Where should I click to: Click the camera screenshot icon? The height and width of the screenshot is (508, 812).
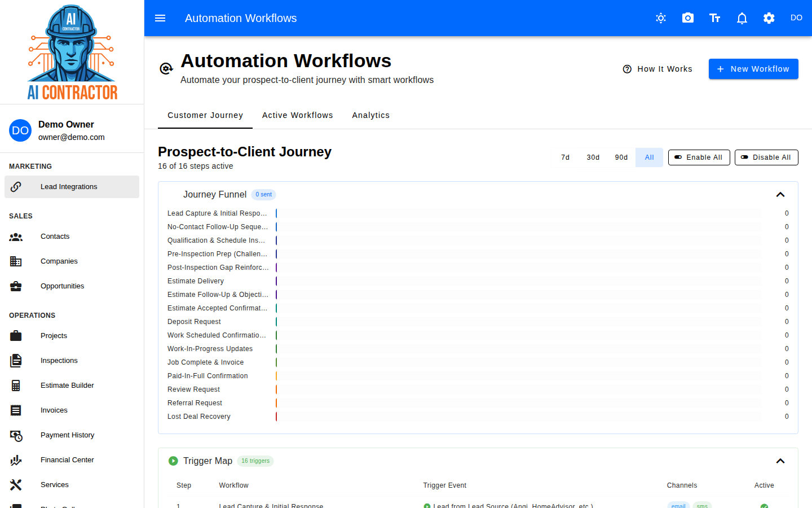pos(688,18)
